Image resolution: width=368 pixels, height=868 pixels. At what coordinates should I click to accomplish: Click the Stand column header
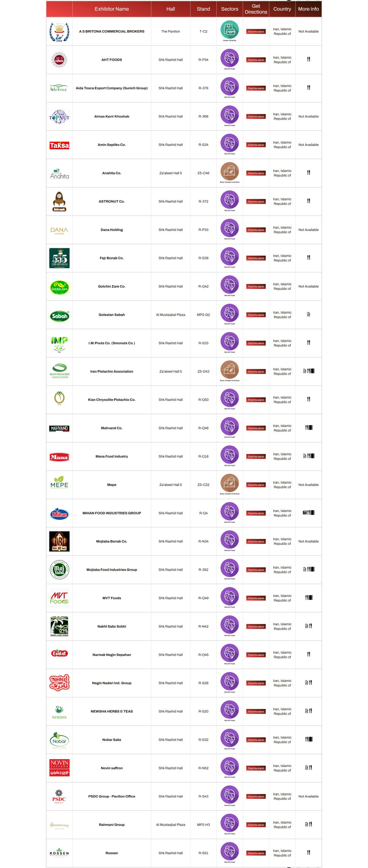[x=203, y=9]
